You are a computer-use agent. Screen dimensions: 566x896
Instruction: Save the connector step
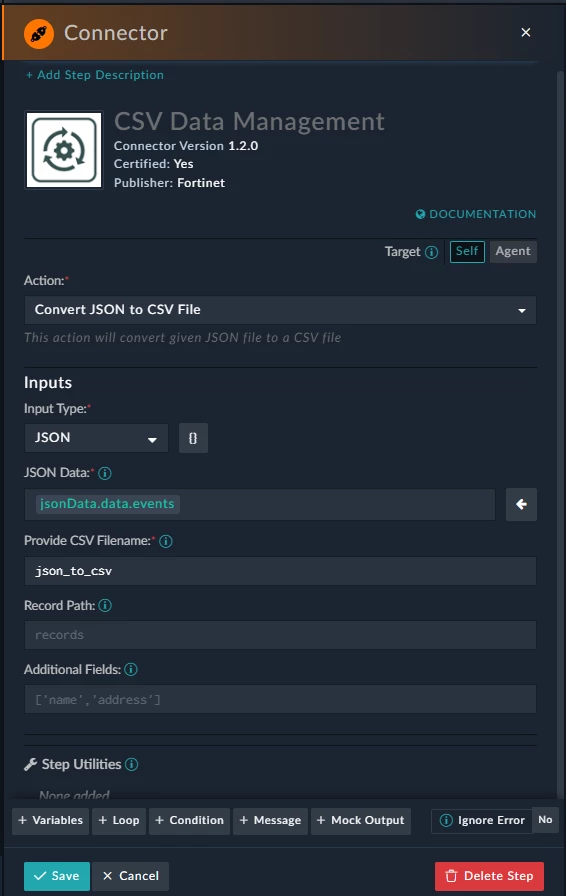coord(57,876)
